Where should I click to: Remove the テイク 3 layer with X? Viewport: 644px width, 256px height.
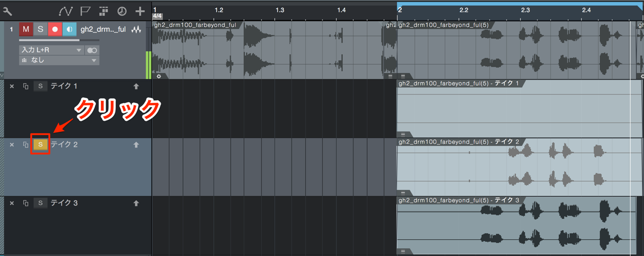point(12,203)
